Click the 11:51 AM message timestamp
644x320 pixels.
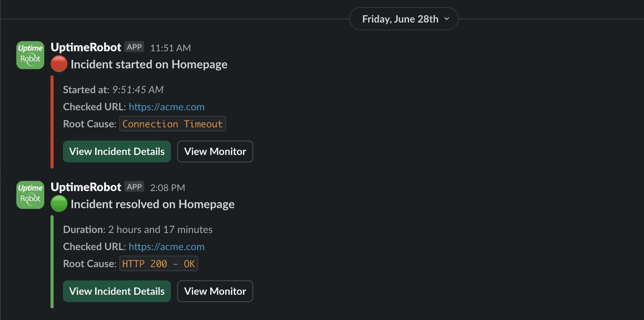coord(170,48)
